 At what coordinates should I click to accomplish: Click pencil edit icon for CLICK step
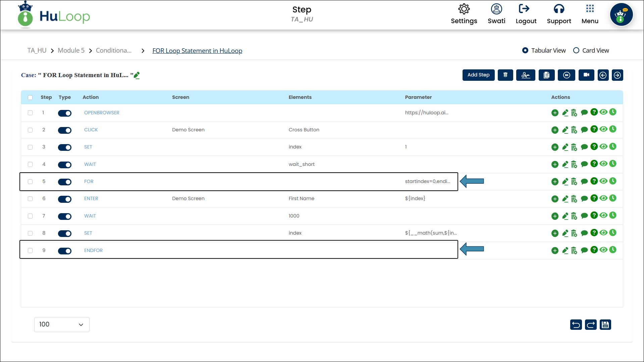565,130
